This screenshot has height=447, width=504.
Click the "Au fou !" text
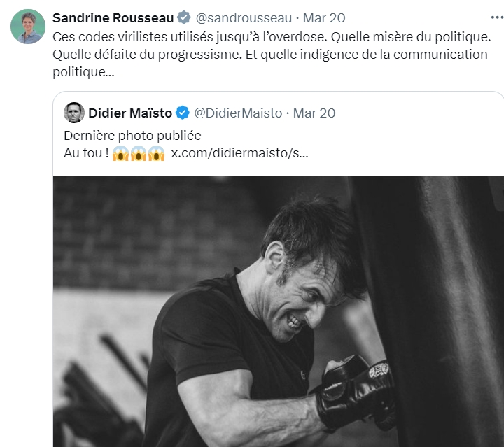click(85, 153)
